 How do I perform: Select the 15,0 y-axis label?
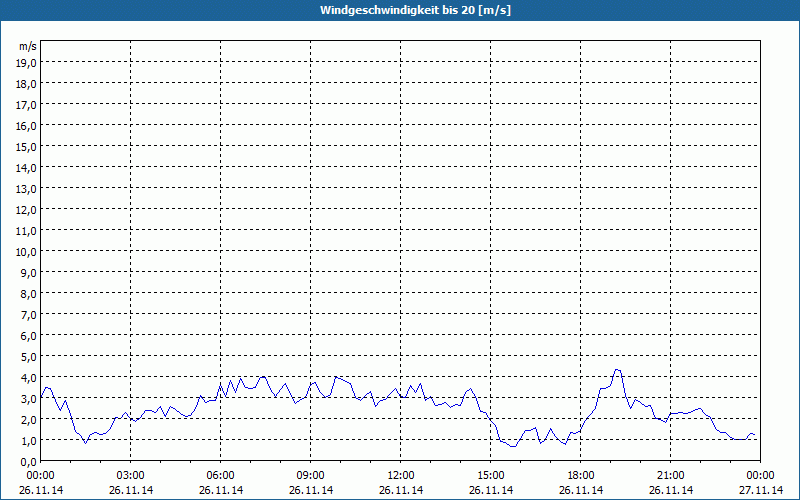[x=26, y=147]
